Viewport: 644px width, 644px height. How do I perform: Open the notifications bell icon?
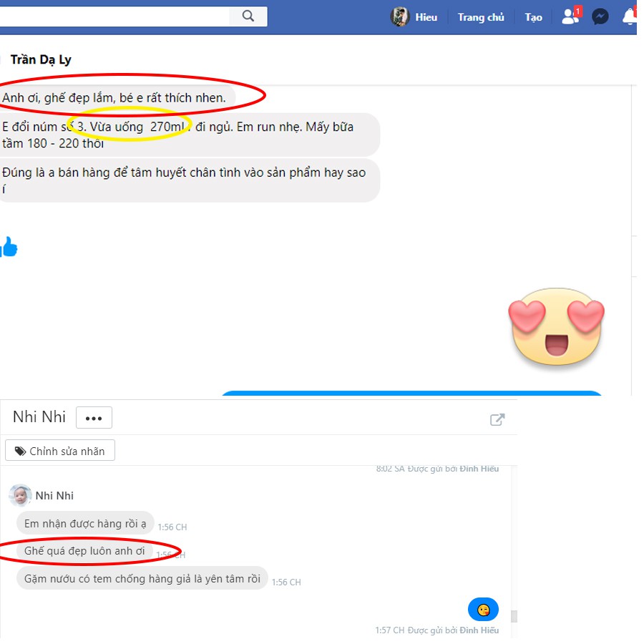pyautogui.click(x=630, y=16)
